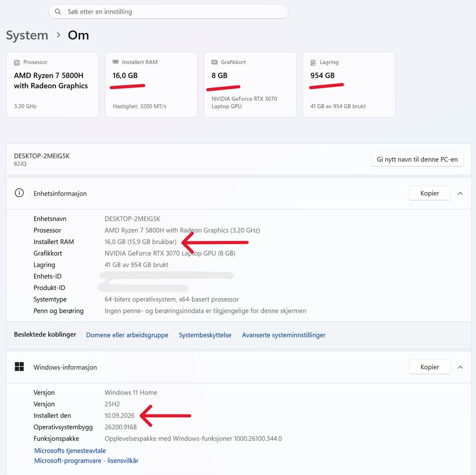Focus the Søk etter en innstilling field
This screenshot has width=476, height=475.
coord(169,11)
